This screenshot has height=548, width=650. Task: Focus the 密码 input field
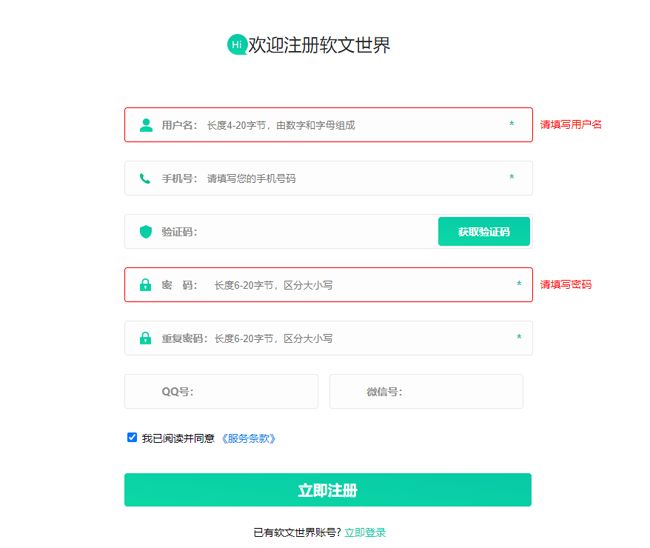(x=360, y=285)
